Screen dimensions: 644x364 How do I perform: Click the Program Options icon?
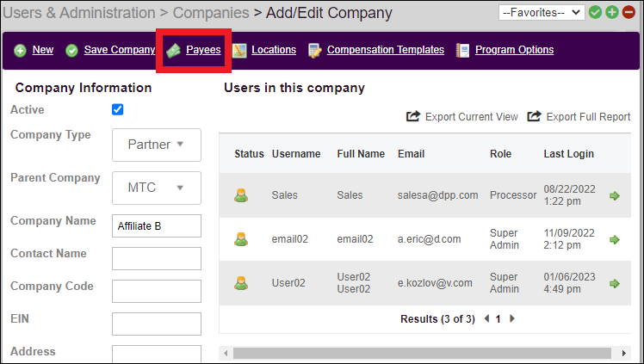pos(463,51)
